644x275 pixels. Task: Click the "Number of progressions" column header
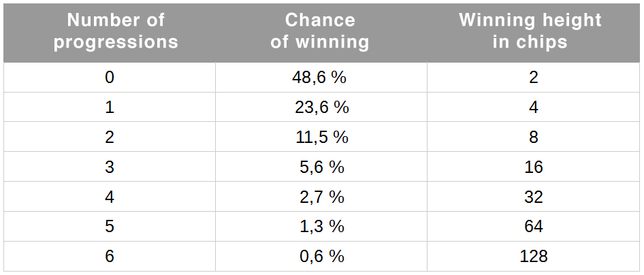(x=116, y=31)
